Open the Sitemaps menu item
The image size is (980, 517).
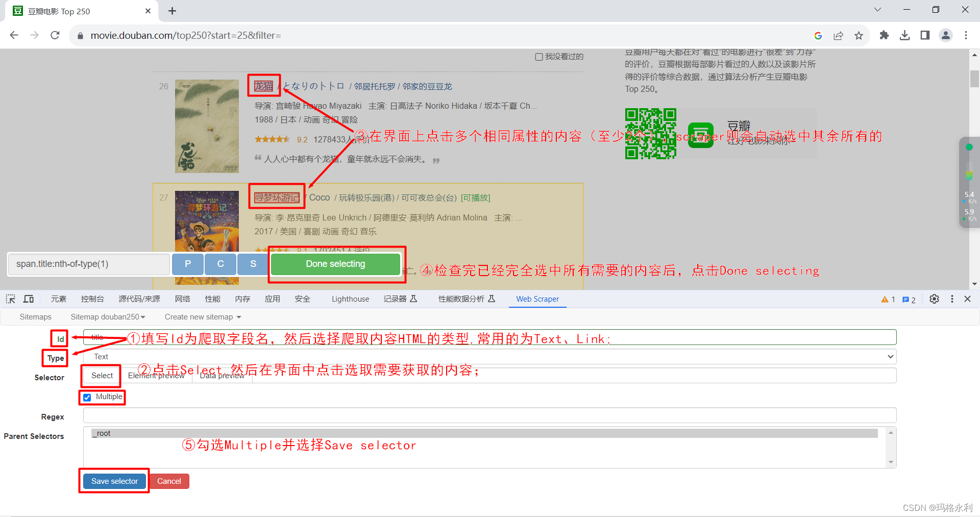tap(35, 317)
